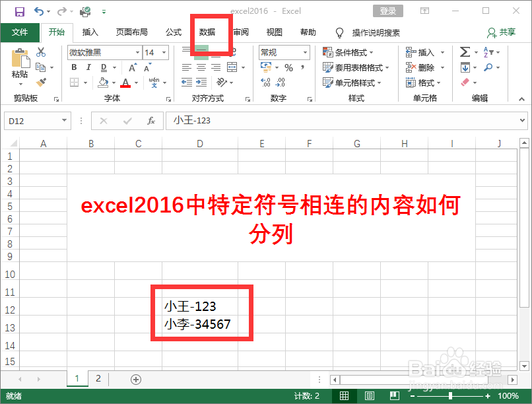This screenshot has height=404, width=532.
Task: Decrease decimal places
Action: 281,83
